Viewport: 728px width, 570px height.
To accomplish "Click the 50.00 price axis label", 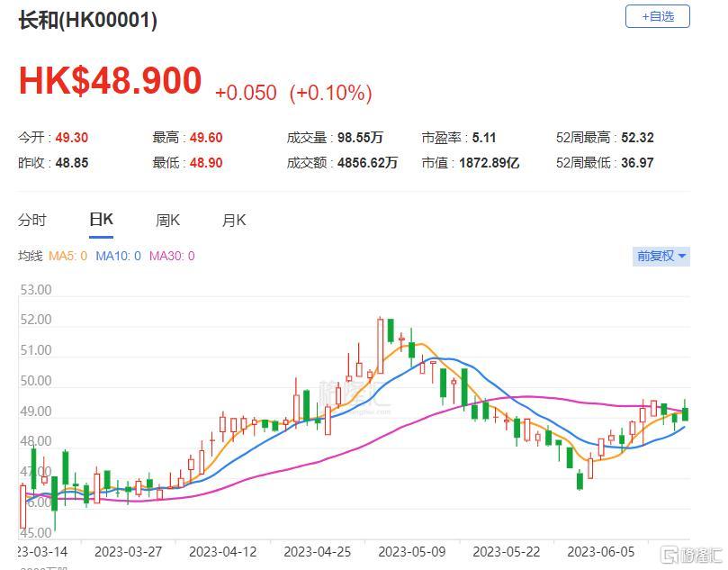I will point(36,381).
